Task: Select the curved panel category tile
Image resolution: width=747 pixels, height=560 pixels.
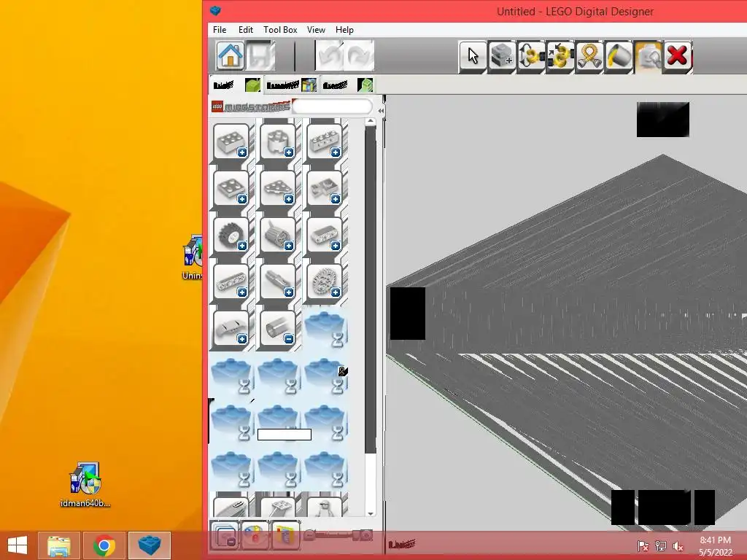Action: pos(231,327)
